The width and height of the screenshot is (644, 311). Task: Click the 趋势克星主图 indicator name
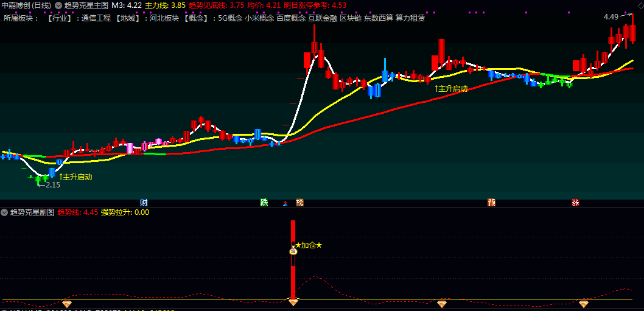(86, 5)
